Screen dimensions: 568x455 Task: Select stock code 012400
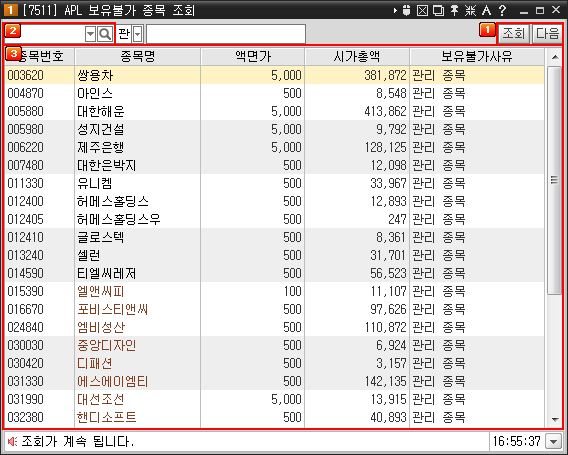(x=25, y=201)
